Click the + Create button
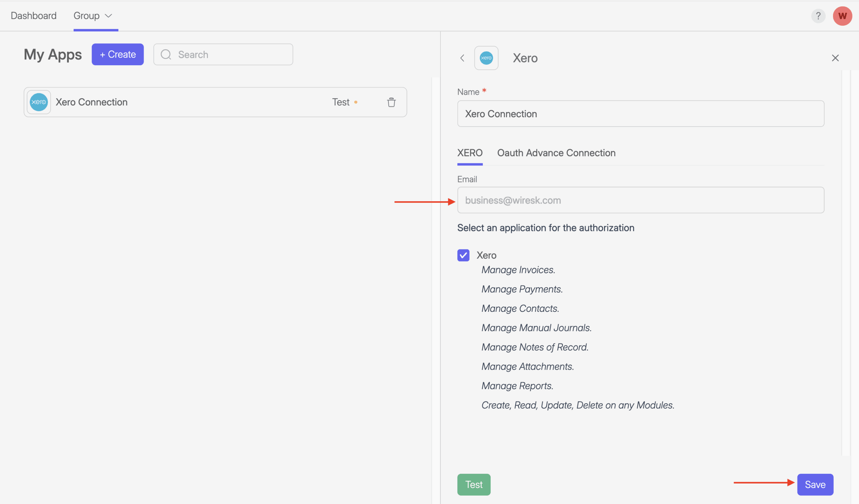Screen dimensions: 859x504 (x=117, y=54)
